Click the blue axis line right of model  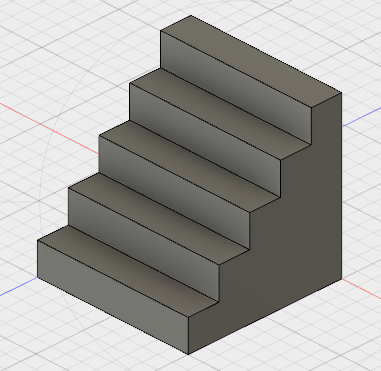pos(362,117)
